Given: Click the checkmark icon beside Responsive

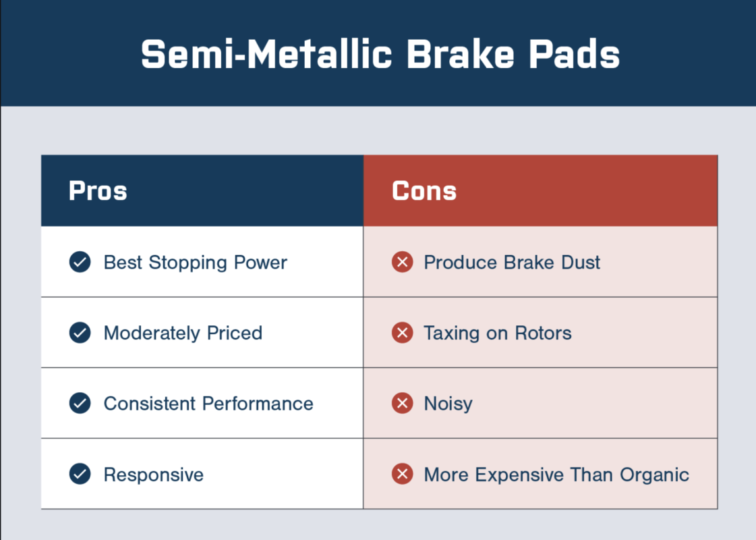Looking at the screenshot, I should [x=80, y=474].
